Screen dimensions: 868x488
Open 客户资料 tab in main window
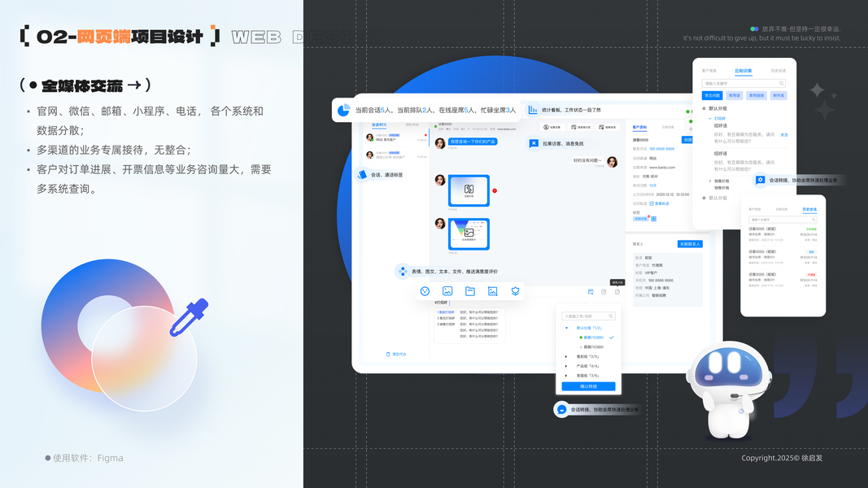pyautogui.click(x=639, y=127)
